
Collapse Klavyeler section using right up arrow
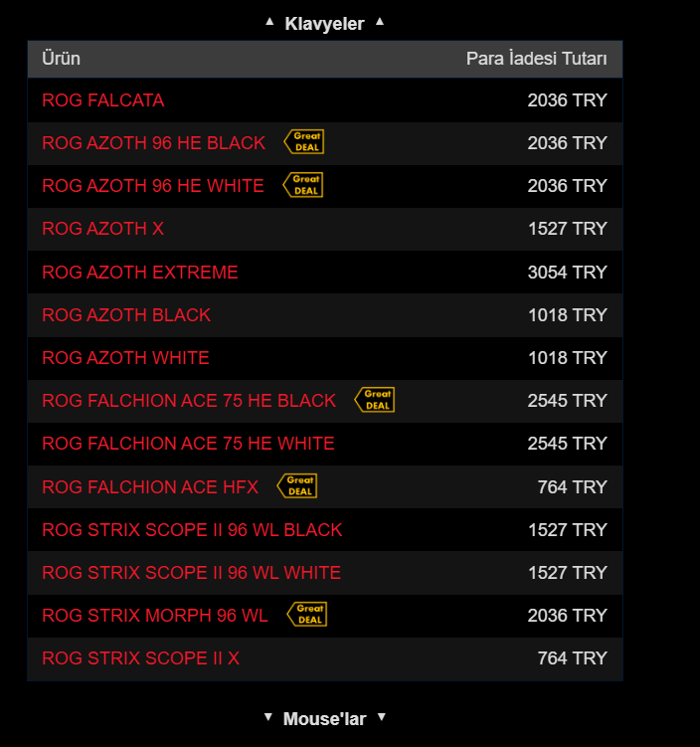click(380, 22)
